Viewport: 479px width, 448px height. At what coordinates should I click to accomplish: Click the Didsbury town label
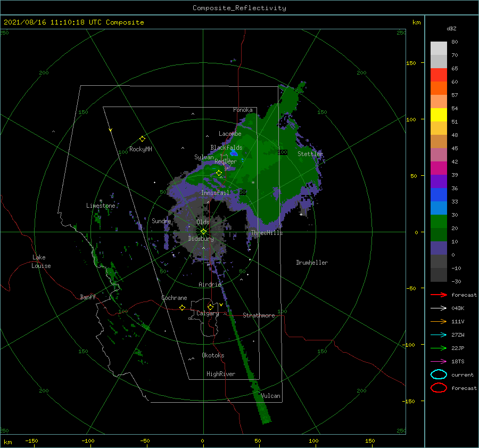(201, 239)
